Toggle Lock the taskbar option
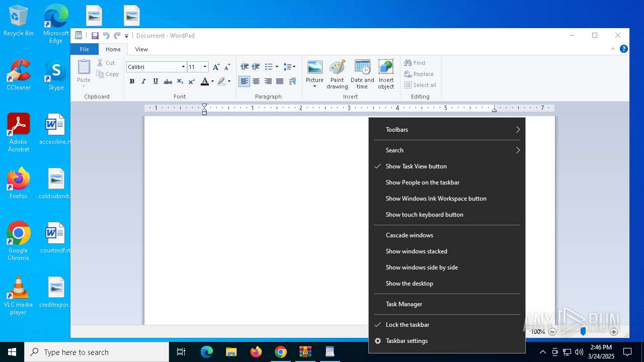 click(447, 325)
